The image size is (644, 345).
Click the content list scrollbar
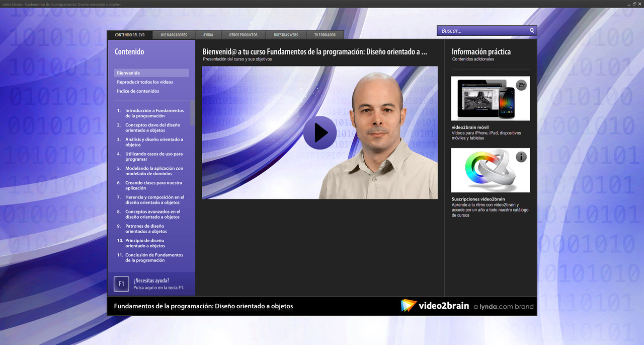coord(193,112)
